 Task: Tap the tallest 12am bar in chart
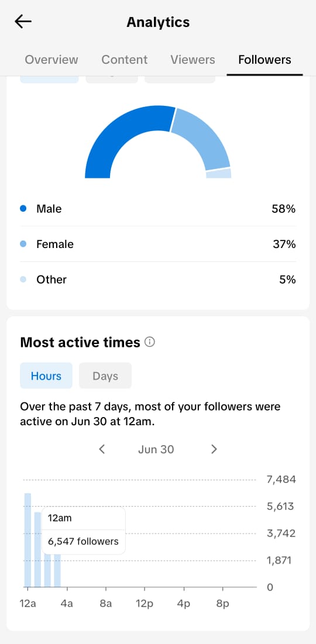28,540
